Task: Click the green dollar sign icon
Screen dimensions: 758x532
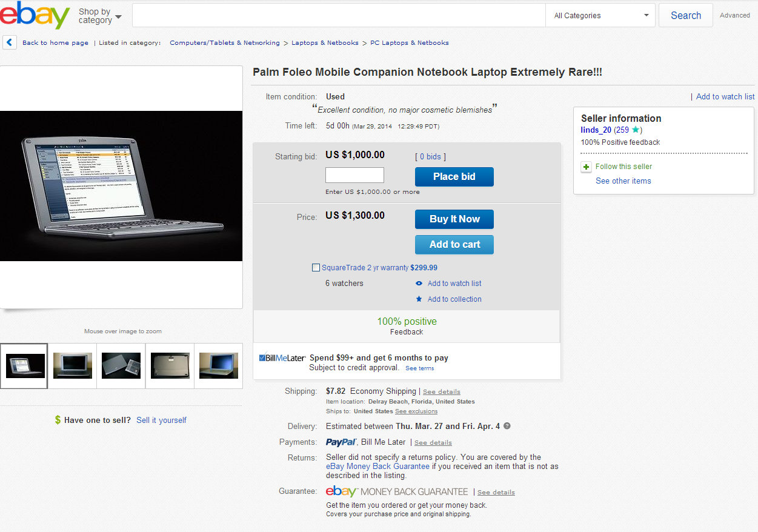Action: click(x=58, y=420)
